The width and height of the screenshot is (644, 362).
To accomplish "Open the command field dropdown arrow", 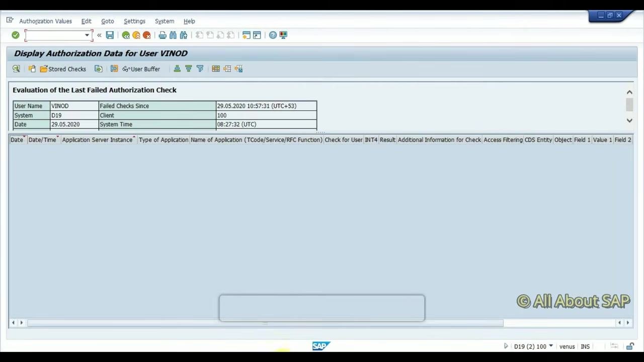I will [x=87, y=35].
